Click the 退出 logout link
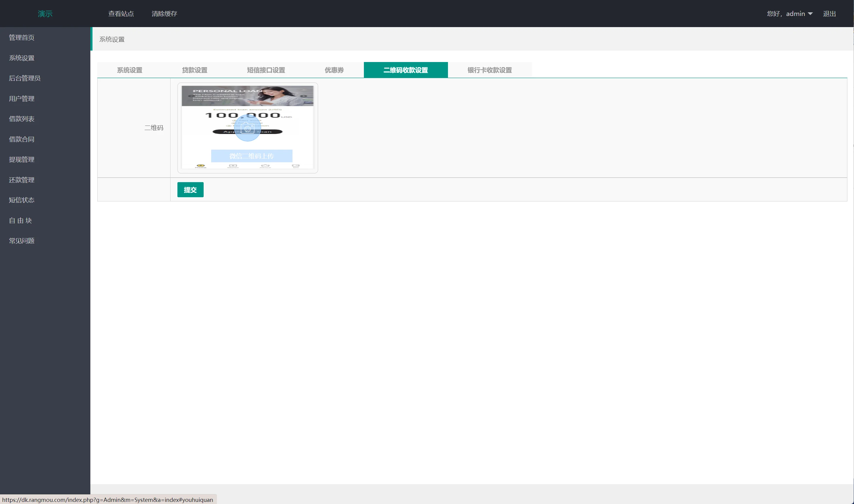Image resolution: width=854 pixels, height=504 pixels. (x=829, y=14)
